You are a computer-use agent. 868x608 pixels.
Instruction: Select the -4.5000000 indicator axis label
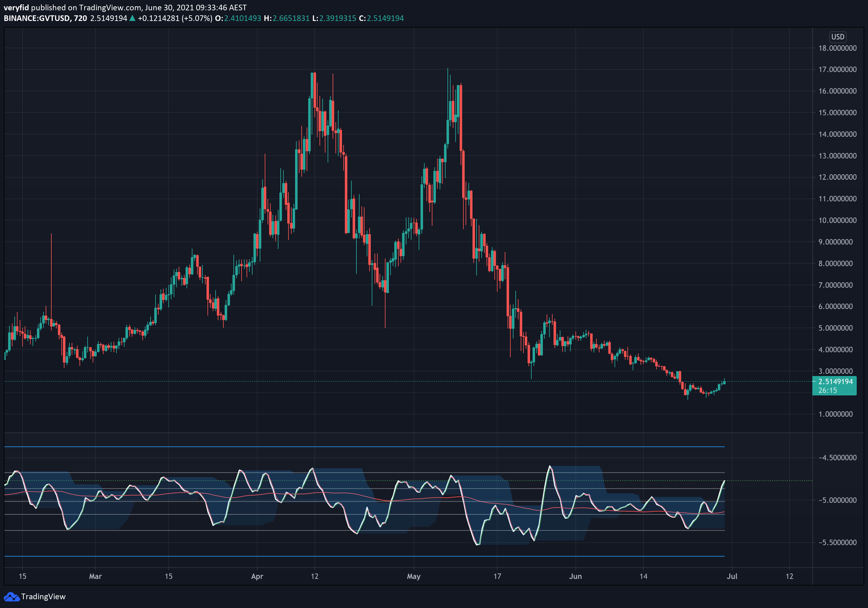(837, 457)
